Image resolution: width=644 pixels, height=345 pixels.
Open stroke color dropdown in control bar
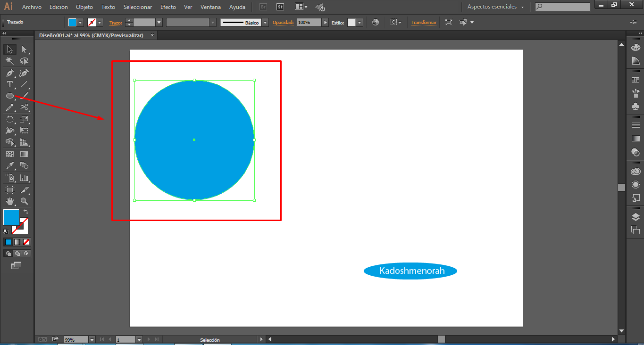tap(100, 22)
